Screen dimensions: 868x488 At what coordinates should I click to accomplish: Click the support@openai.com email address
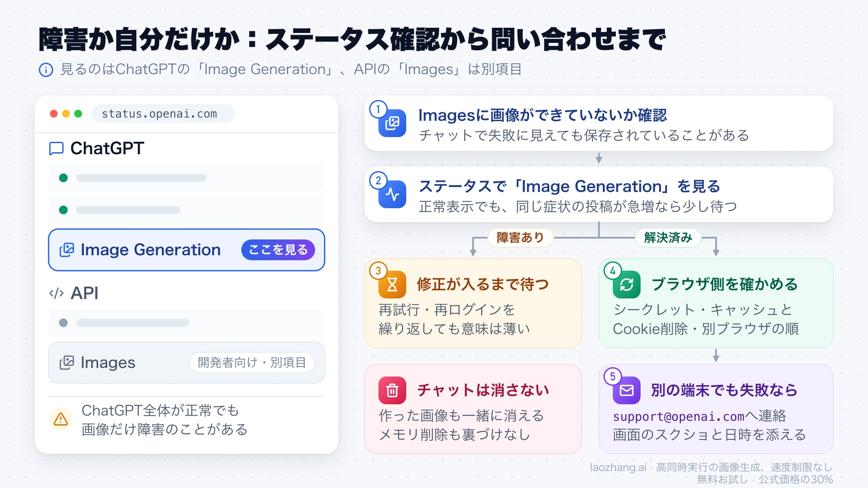click(x=679, y=416)
